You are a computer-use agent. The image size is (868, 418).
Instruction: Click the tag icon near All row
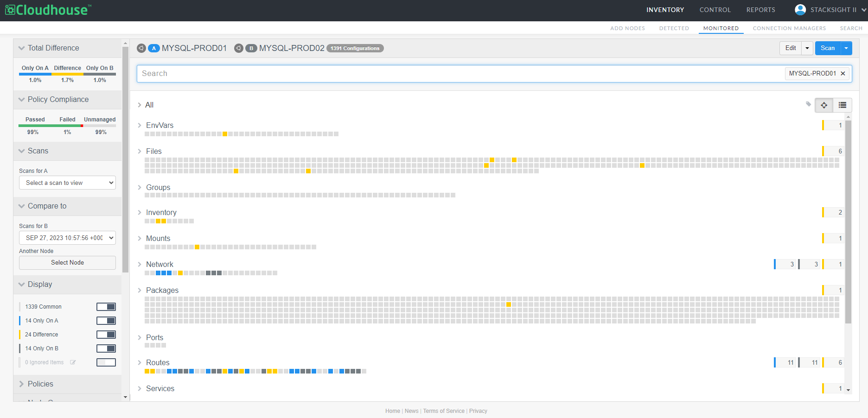click(x=808, y=104)
